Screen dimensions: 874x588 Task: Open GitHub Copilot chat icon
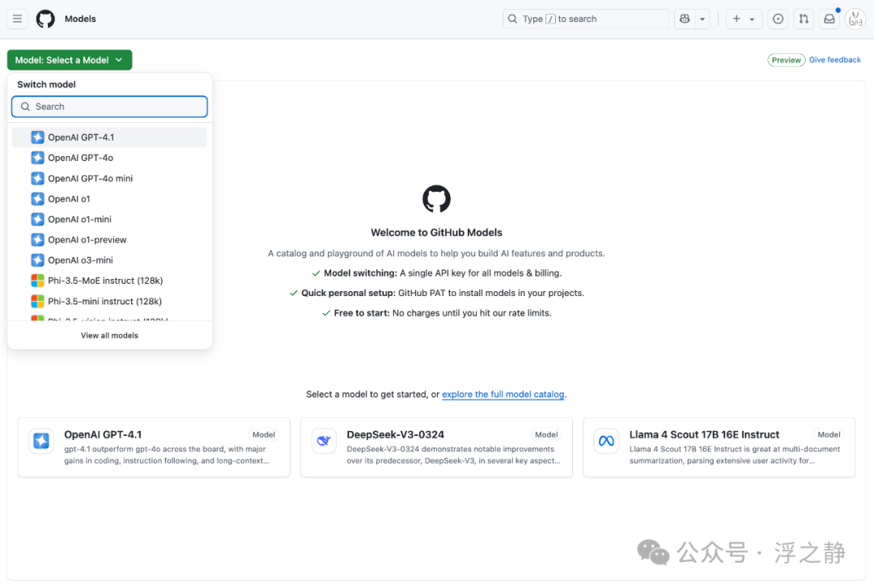(x=685, y=19)
